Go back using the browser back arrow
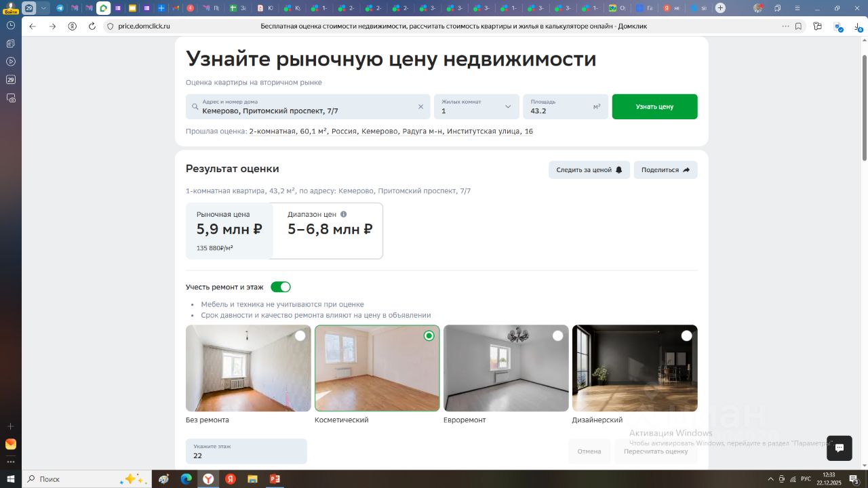868x488 pixels. [x=33, y=26]
